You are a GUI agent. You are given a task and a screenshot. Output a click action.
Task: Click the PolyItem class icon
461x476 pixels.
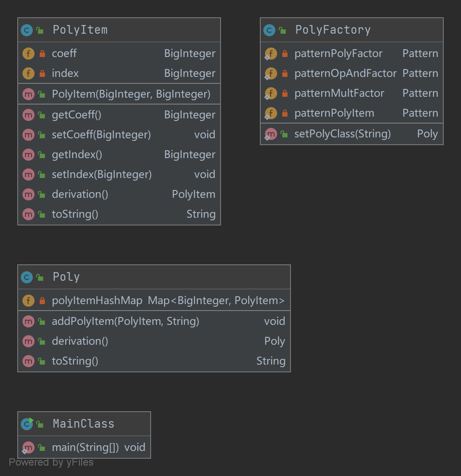coord(27,30)
